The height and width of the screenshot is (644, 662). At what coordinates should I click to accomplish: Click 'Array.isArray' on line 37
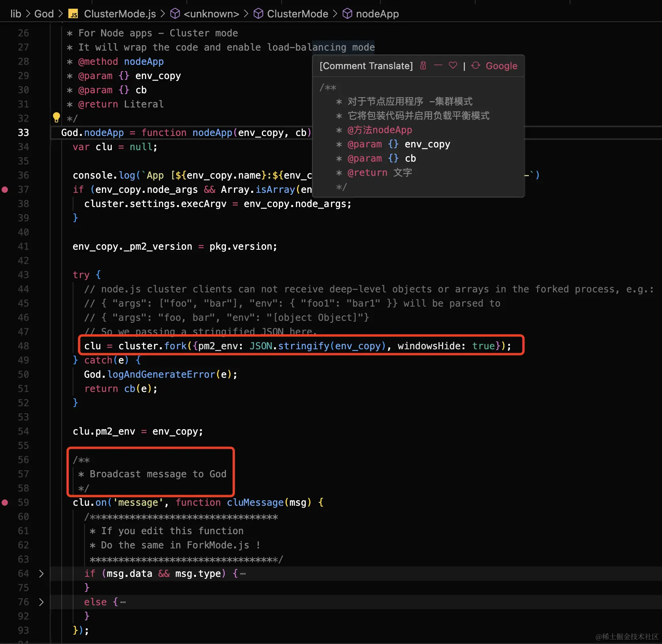(258, 190)
